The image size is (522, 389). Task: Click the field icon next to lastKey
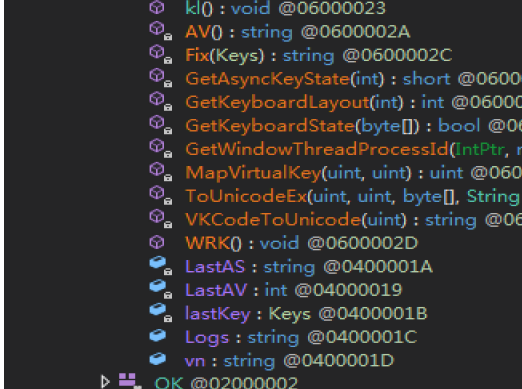click(160, 313)
